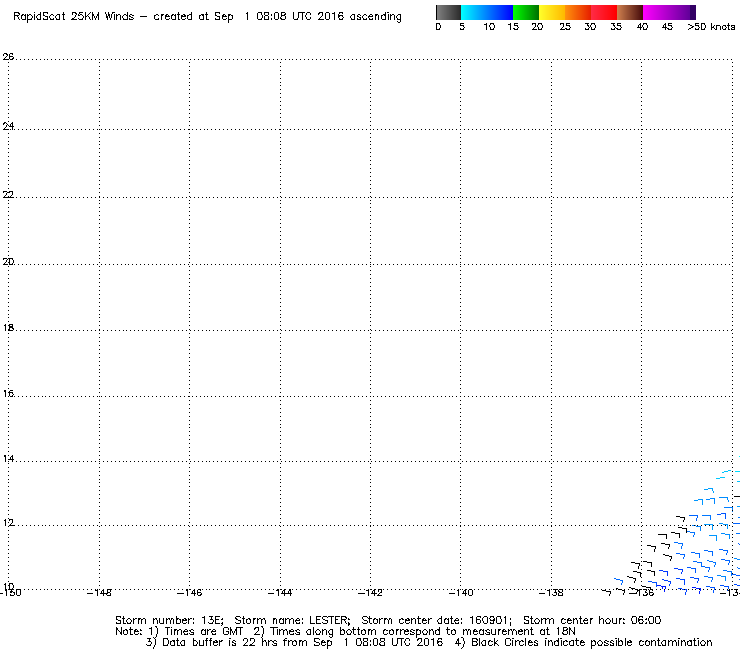Click the longitude label -148
This screenshot has height=650, width=740.
point(100,593)
